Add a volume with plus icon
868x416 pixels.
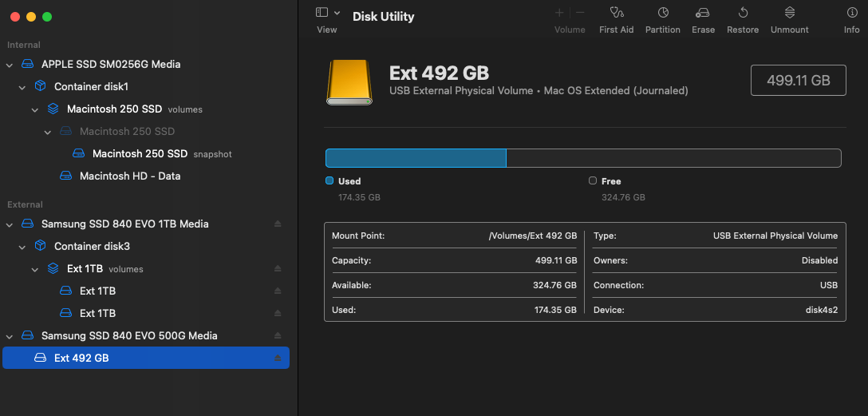click(x=559, y=13)
